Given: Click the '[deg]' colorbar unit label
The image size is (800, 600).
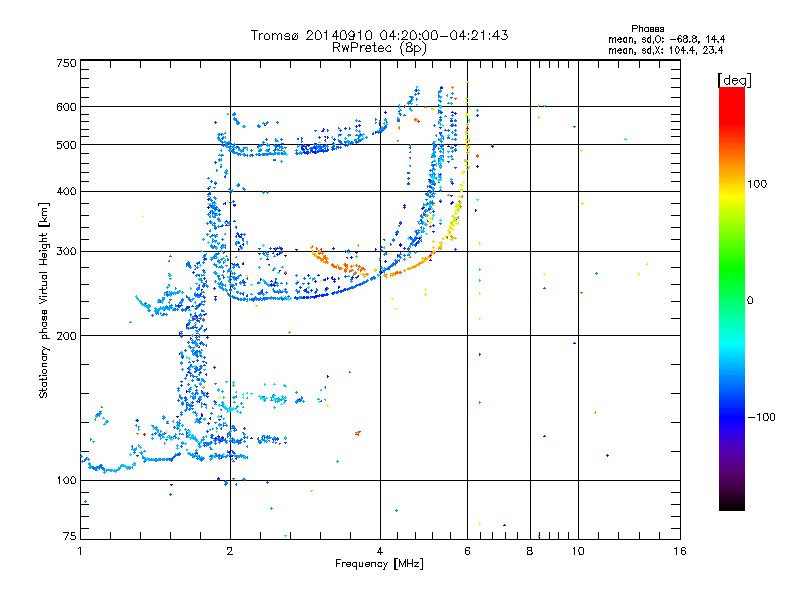Looking at the screenshot, I should point(734,80).
